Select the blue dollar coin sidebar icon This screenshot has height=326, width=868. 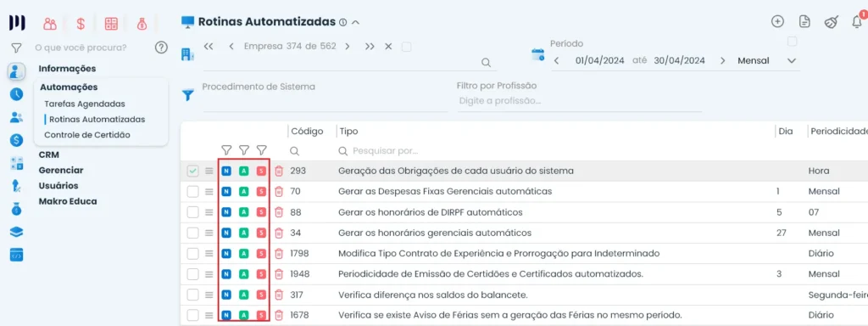click(17, 140)
